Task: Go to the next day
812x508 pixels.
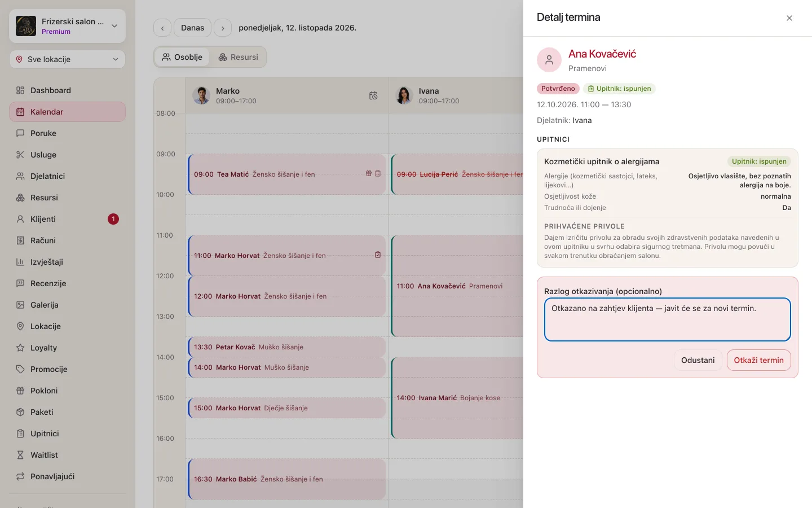Action: (x=223, y=28)
